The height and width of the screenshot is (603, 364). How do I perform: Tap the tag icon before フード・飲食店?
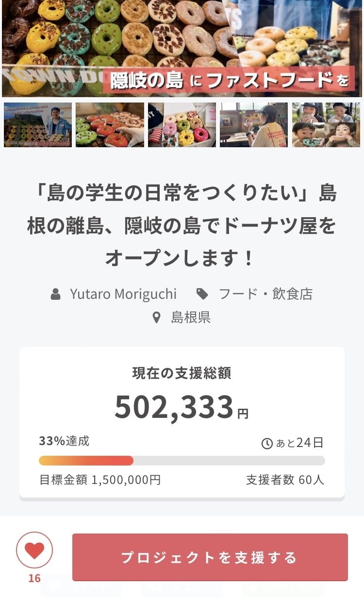click(x=202, y=294)
